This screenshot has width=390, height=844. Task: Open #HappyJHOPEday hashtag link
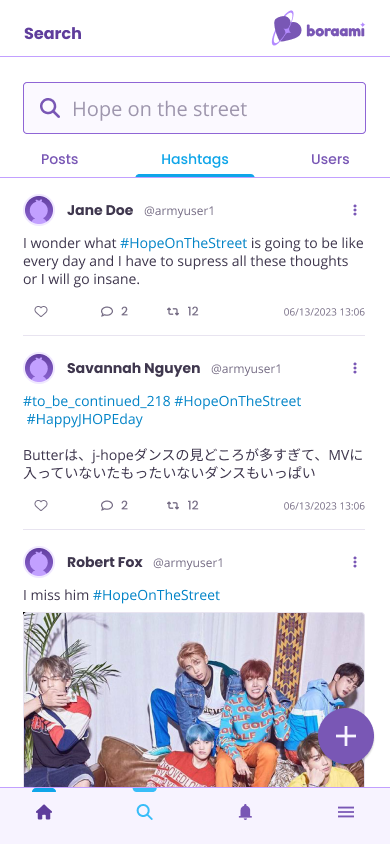pos(84,419)
